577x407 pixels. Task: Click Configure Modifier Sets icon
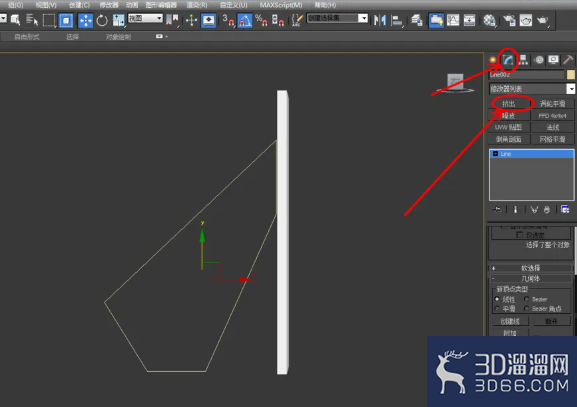coord(565,210)
